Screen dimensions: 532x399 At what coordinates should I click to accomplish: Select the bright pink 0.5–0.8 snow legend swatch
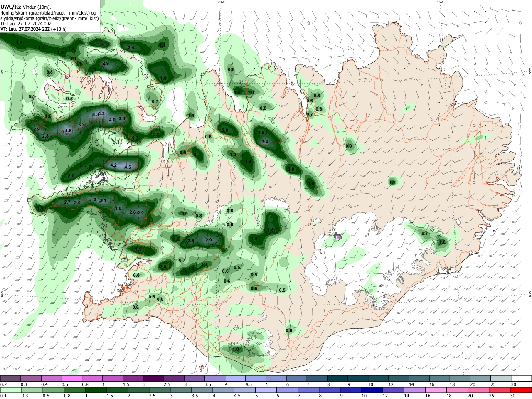click(x=72, y=378)
